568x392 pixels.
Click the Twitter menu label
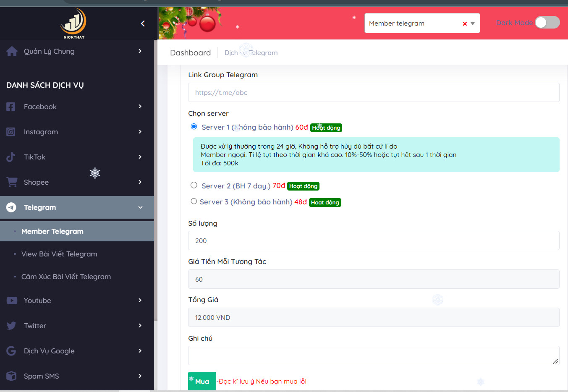click(35, 326)
